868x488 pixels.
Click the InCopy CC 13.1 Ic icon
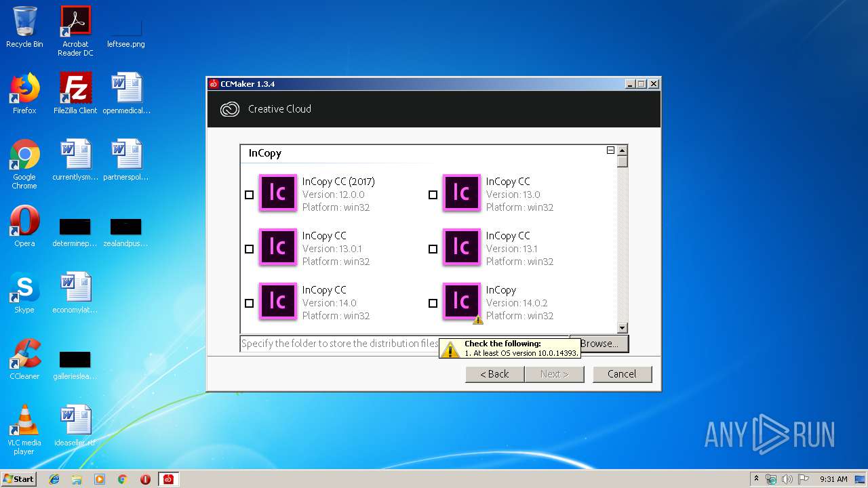[462, 247]
